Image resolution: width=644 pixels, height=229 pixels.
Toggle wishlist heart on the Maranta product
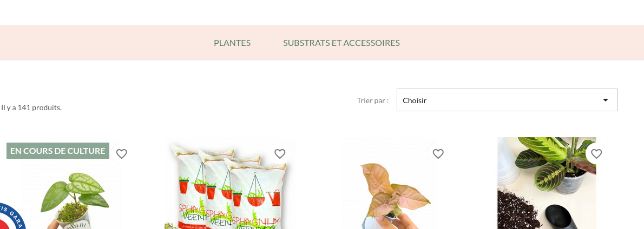click(596, 153)
